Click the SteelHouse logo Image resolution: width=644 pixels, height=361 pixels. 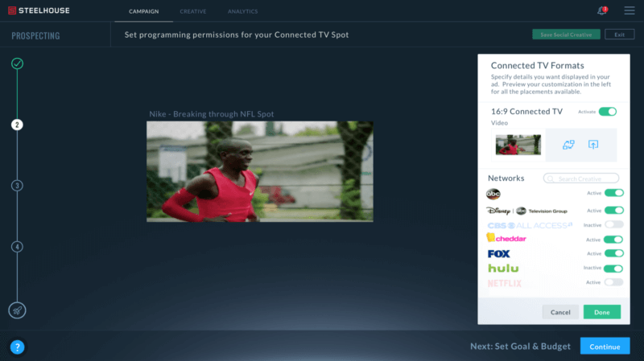(39, 10)
